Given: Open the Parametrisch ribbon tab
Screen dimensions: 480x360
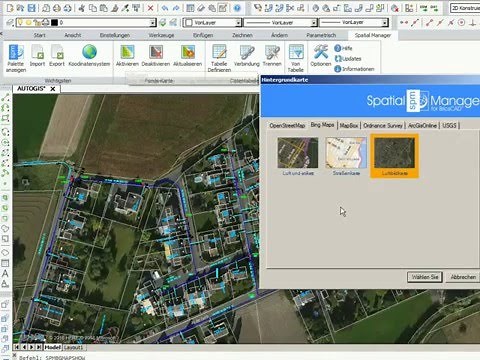Looking at the screenshot, I should tap(321, 35).
